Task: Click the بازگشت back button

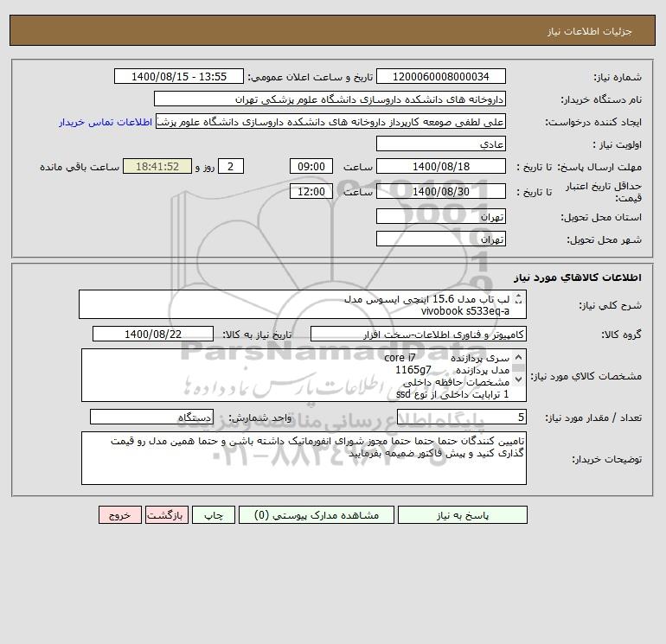Action: tap(166, 515)
